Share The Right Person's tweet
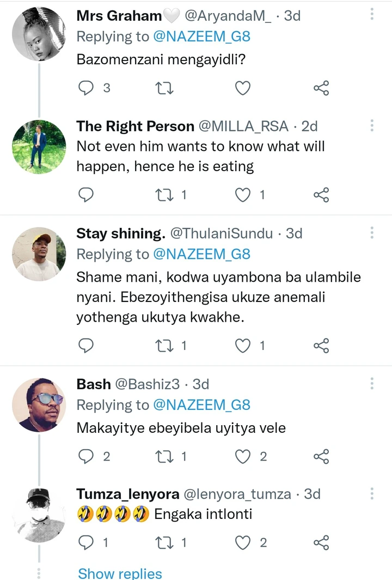 pyautogui.click(x=322, y=195)
